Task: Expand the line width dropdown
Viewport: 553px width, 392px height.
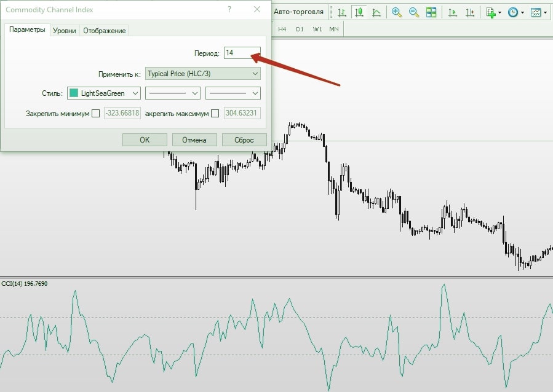Action: pyautogui.click(x=233, y=93)
